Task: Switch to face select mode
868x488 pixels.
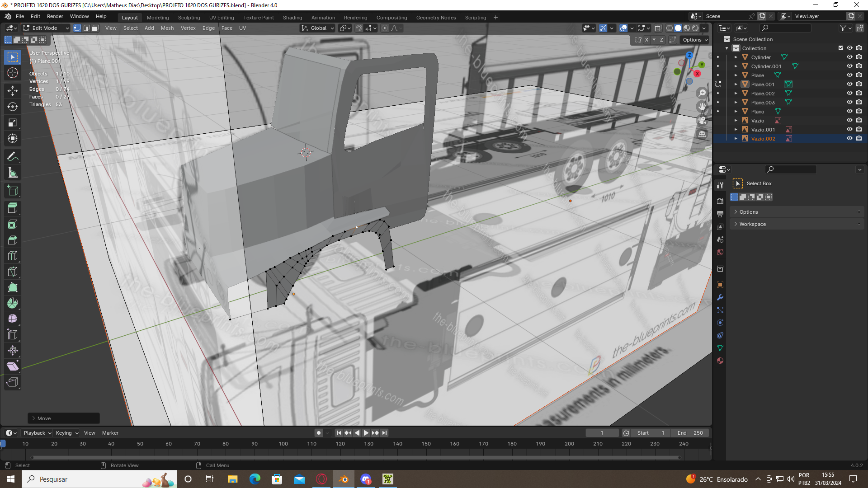Action: point(95,28)
